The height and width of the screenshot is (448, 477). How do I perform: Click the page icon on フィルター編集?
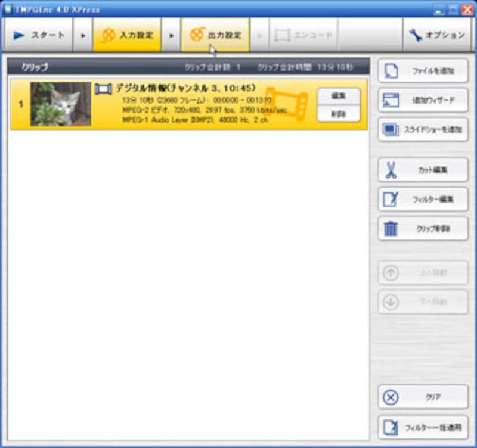[391, 199]
